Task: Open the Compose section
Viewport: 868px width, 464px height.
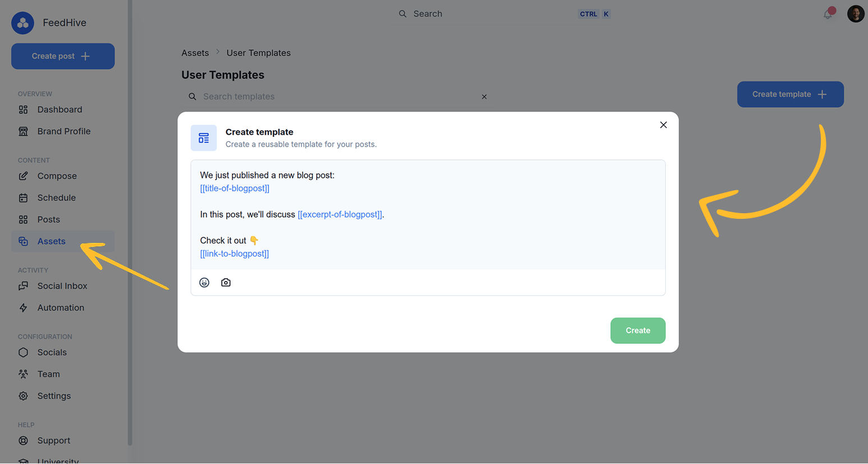Action: [x=57, y=176]
